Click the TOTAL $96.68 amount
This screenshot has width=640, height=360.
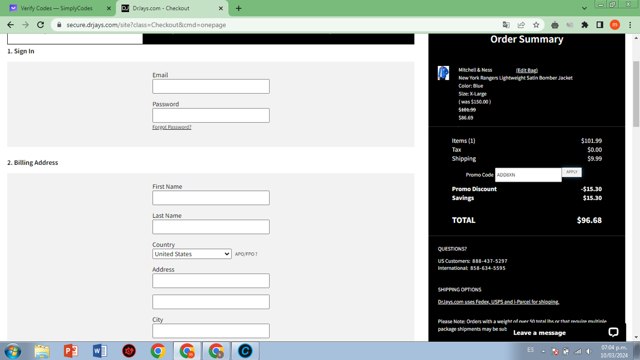tap(589, 220)
